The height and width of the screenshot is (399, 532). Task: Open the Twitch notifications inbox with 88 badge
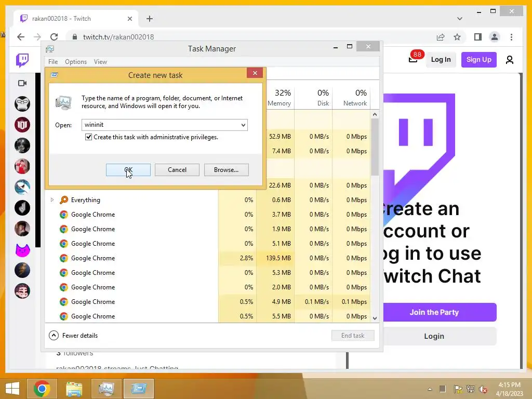point(413,60)
